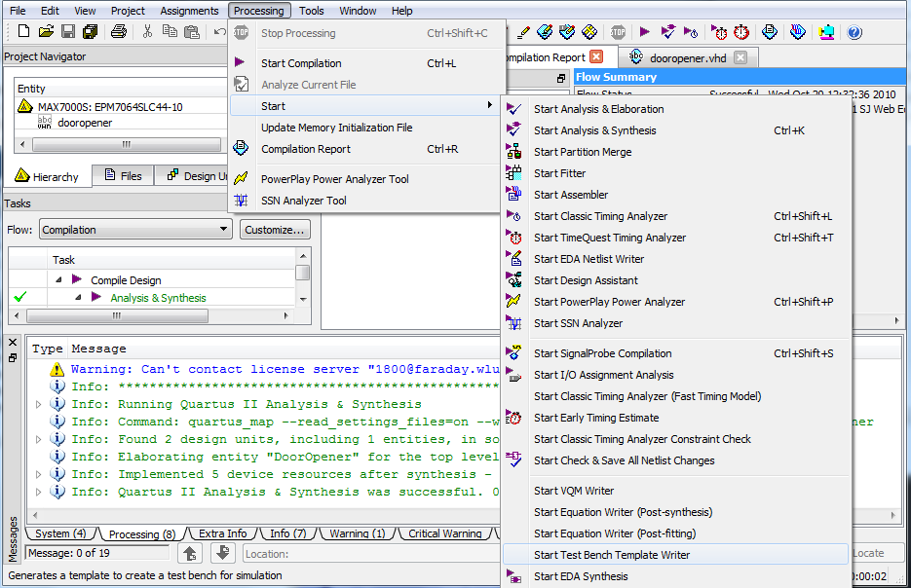
Task: Choose Start Analysis & Synthesis
Action: coord(675,130)
